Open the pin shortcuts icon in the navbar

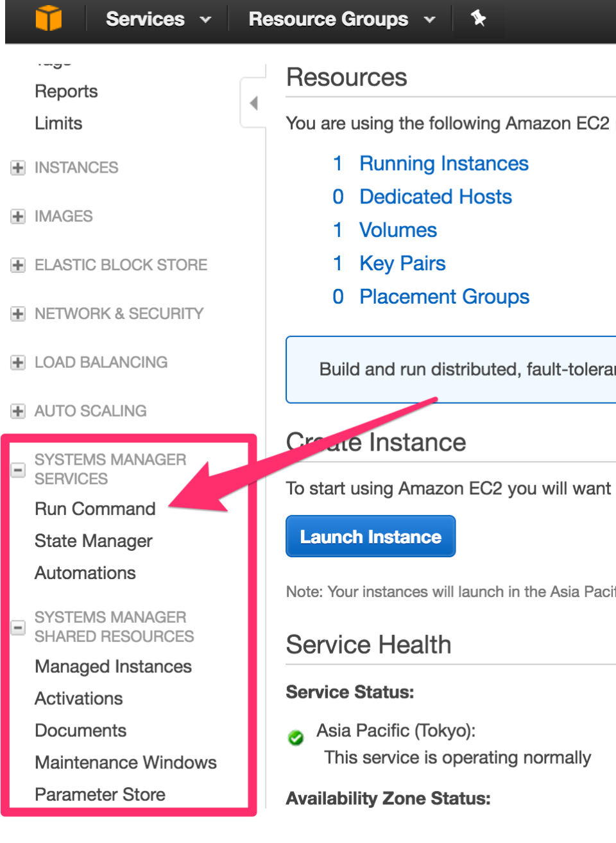[479, 19]
